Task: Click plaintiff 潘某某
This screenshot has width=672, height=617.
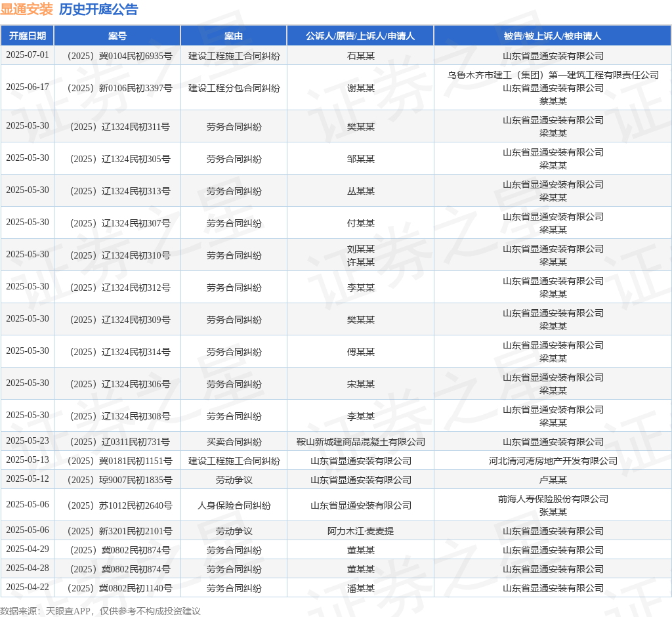Action: pos(360,588)
